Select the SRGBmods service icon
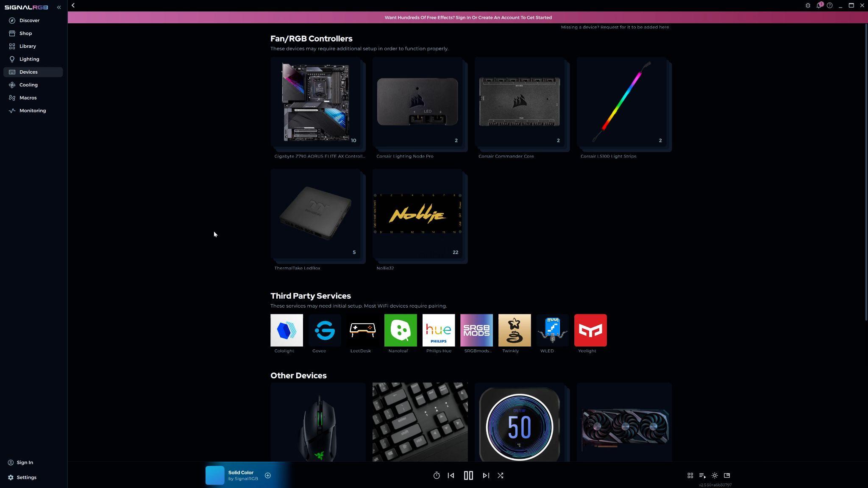 (x=476, y=330)
